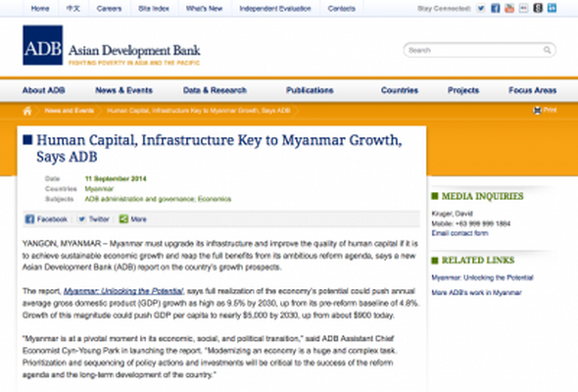Open Contacts in top bar

[342, 9]
